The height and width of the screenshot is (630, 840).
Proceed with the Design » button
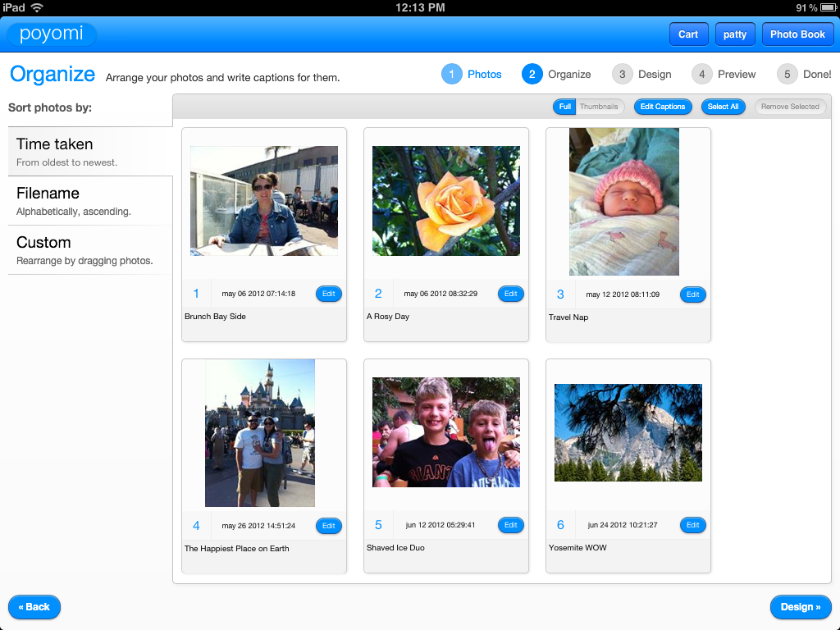pos(801,607)
